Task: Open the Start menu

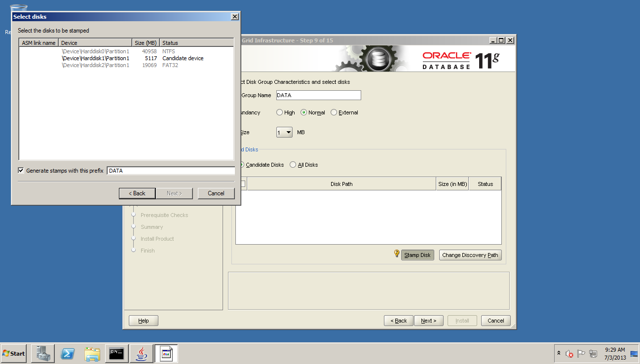Action: pyautogui.click(x=14, y=354)
